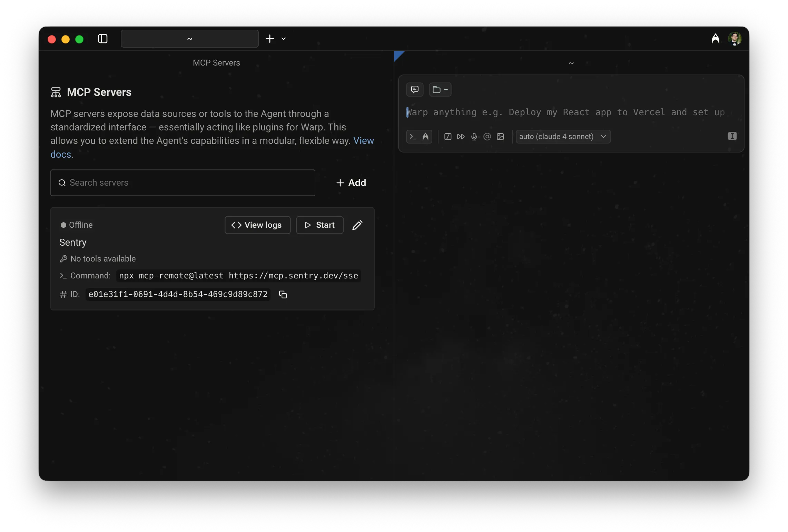Viewport: 788px width, 532px height.
Task: Open the auto (claude 4 sonnet) model dropdown
Action: (x=563, y=137)
